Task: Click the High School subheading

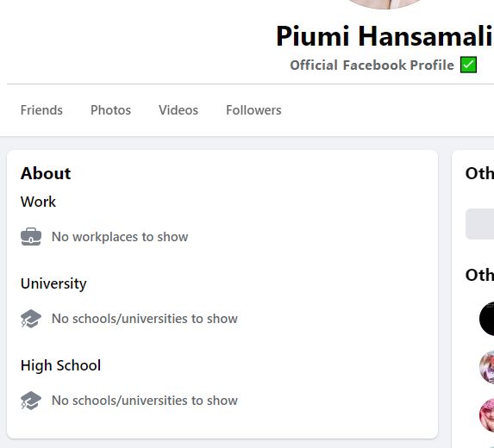Action: (x=60, y=365)
